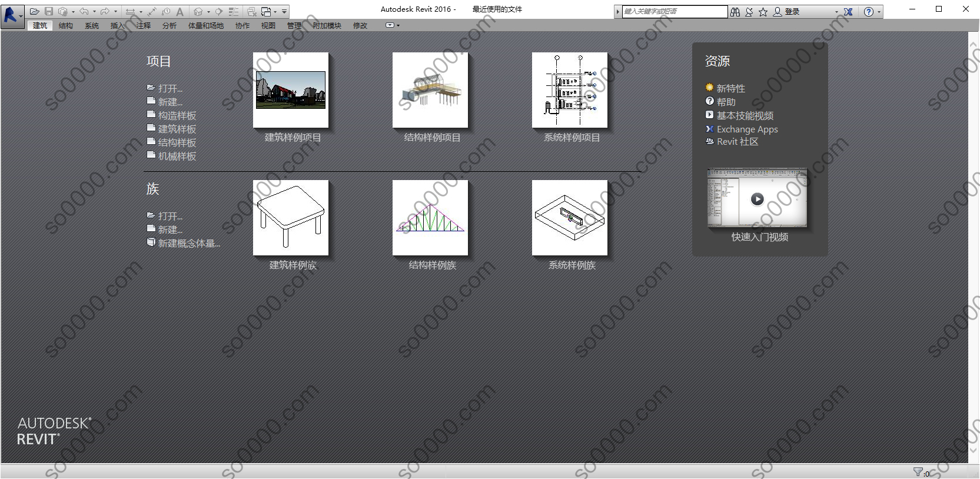980x479 pixels.
Task: Open the 系统样例族 thumbnail
Action: pyautogui.click(x=570, y=218)
